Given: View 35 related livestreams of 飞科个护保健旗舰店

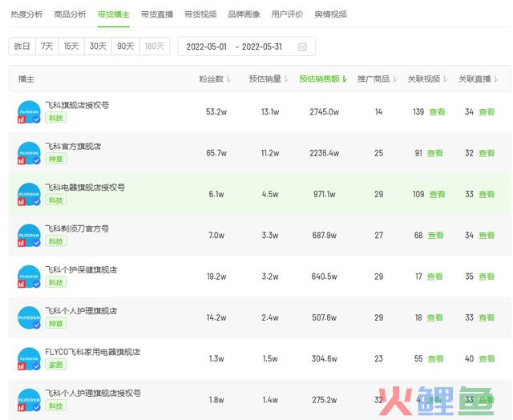Looking at the screenshot, I should (x=487, y=277).
